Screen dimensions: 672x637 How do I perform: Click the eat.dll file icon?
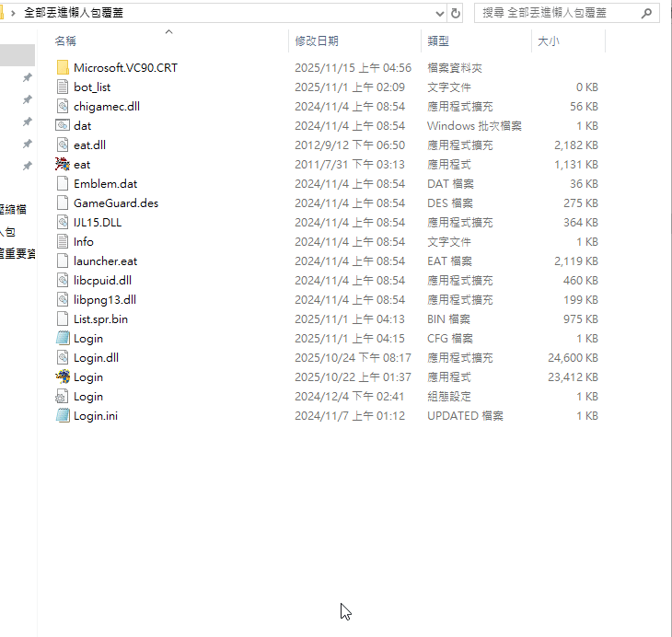pos(63,145)
